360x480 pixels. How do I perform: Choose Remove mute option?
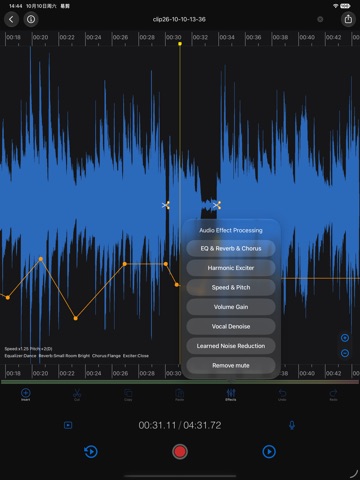(x=231, y=365)
